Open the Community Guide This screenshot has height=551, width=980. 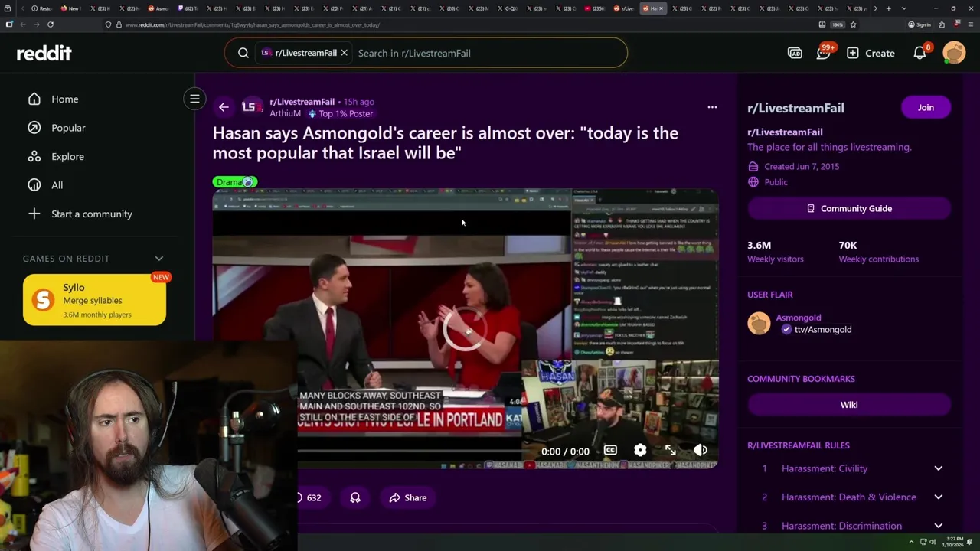pos(849,208)
